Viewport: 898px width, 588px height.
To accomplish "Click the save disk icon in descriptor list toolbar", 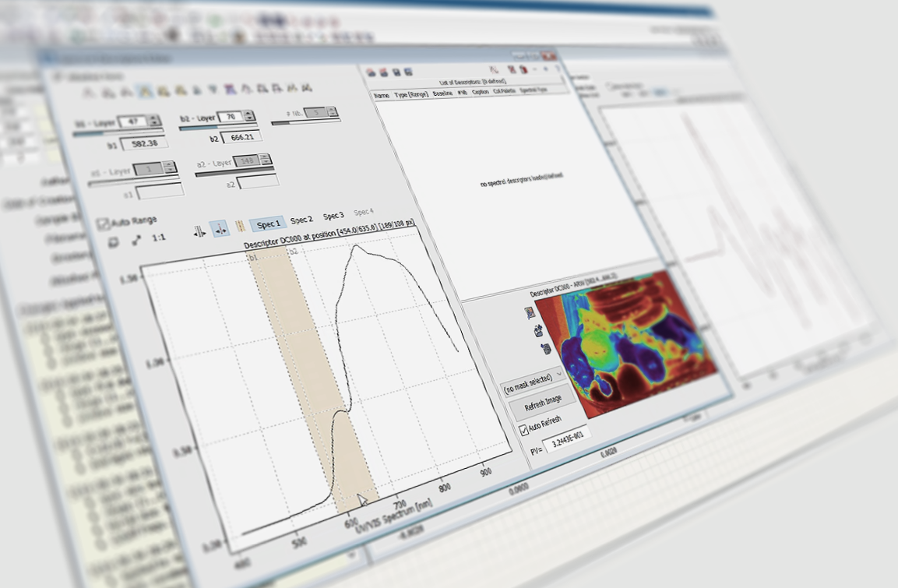I will click(396, 72).
